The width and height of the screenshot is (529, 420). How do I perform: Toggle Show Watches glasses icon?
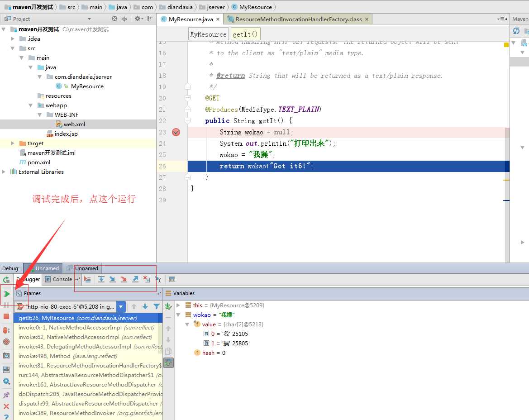[168, 363]
